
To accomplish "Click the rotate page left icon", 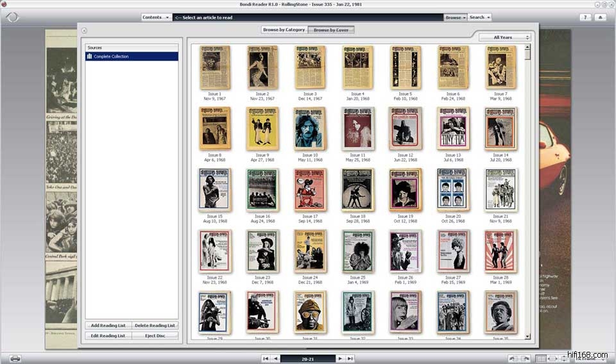I will click(x=513, y=359).
